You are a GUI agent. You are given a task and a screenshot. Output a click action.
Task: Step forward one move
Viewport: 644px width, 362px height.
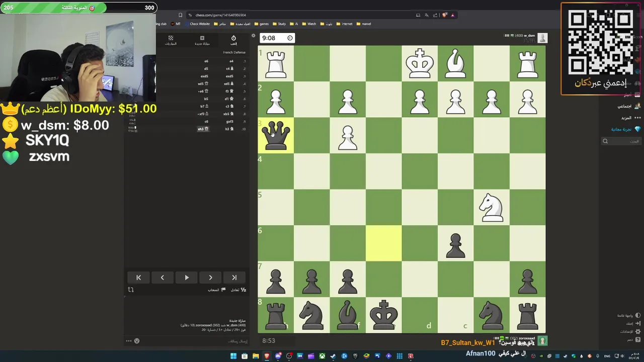pyautogui.click(x=210, y=278)
